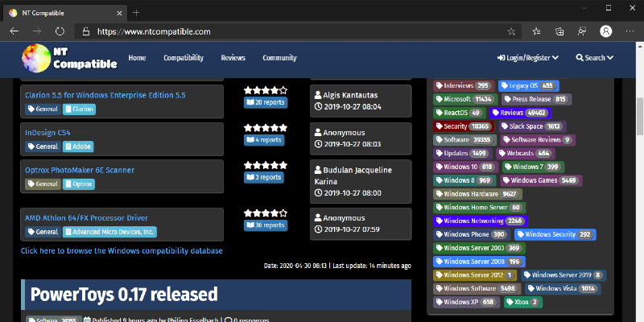Select the Reviews 49402 tag
This screenshot has height=322, width=644.
520,113
